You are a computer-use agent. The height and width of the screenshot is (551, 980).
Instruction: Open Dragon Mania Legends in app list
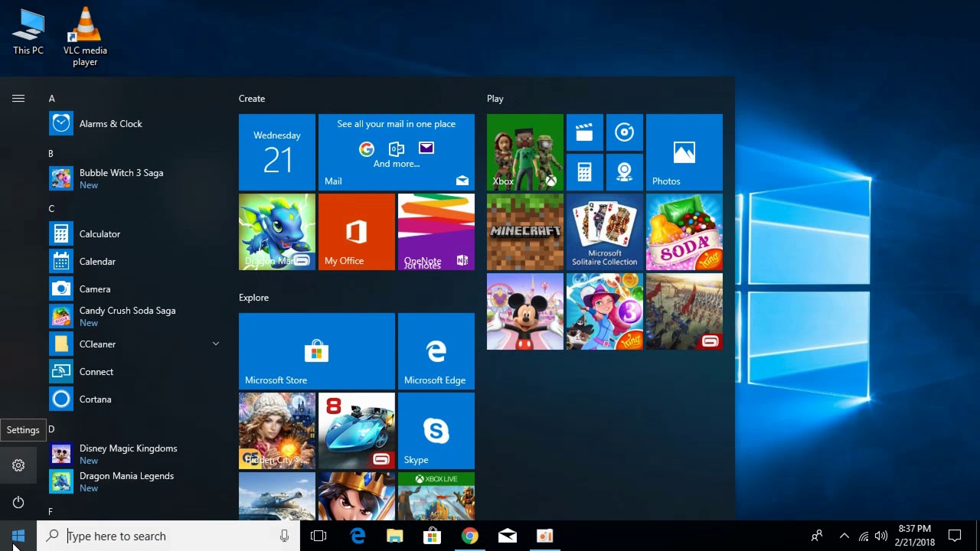click(x=135, y=482)
